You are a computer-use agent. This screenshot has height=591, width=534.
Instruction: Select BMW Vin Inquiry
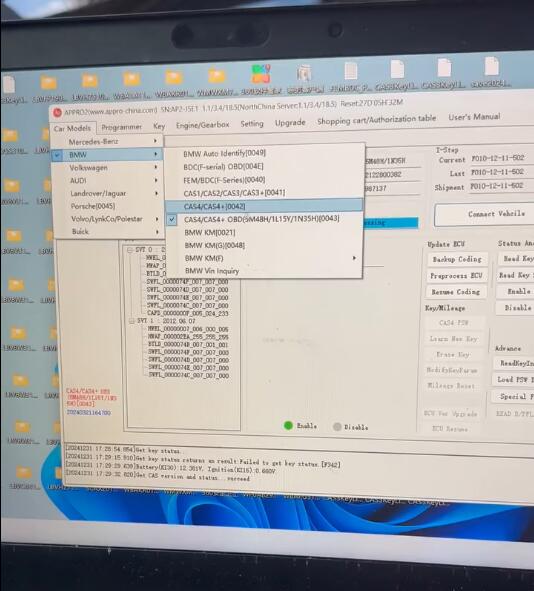point(212,271)
